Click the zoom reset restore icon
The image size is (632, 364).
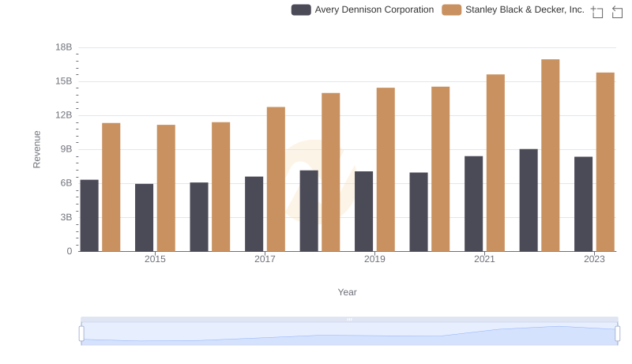click(x=617, y=12)
